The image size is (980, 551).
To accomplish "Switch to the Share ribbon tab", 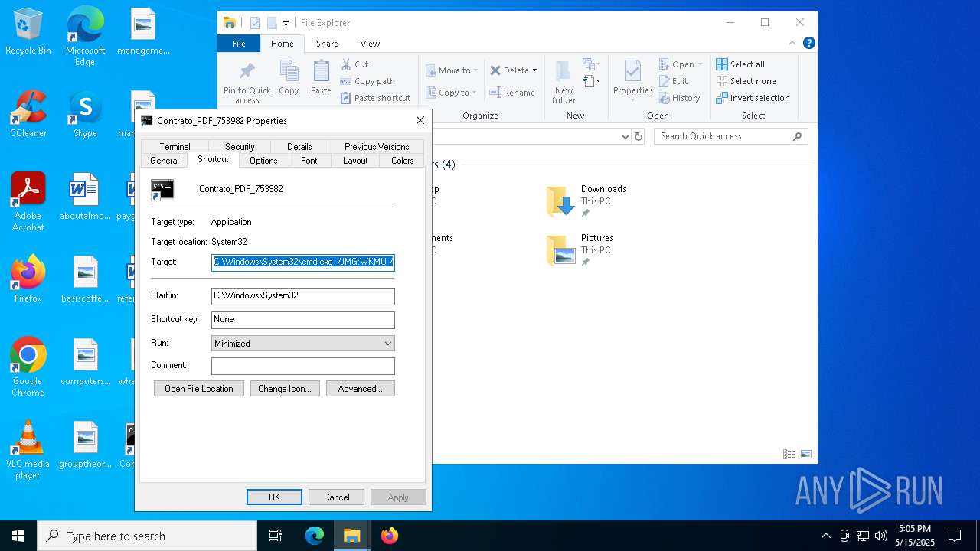I will (x=327, y=44).
